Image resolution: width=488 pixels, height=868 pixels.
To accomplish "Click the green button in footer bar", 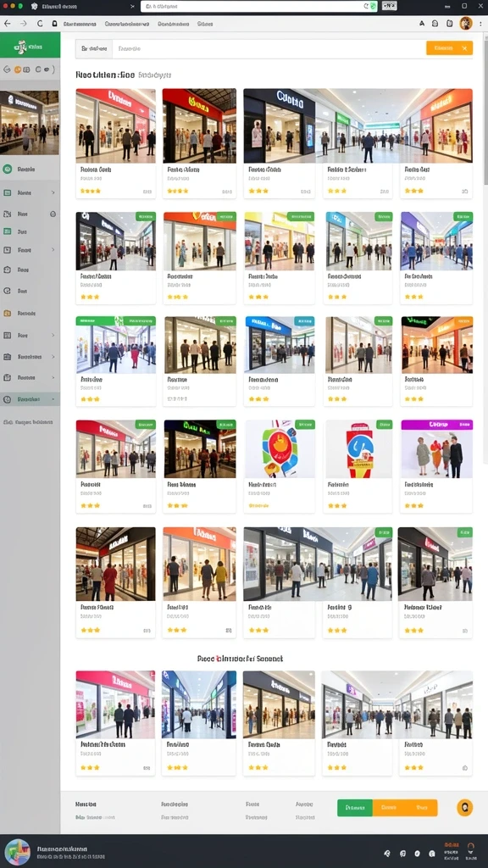I will 355,808.
